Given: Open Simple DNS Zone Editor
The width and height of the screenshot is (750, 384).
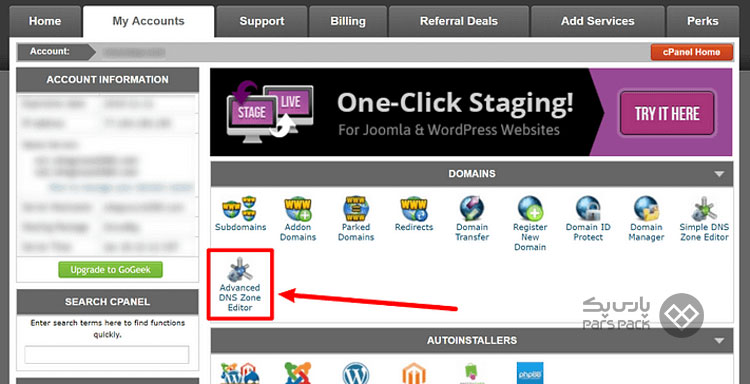Looking at the screenshot, I should click(704, 219).
